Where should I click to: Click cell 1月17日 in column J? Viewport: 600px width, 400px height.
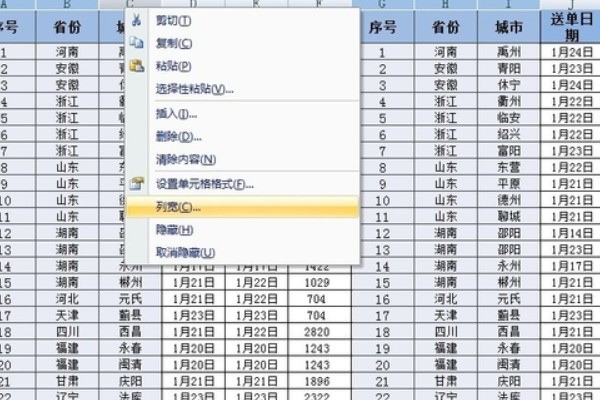pos(571,266)
